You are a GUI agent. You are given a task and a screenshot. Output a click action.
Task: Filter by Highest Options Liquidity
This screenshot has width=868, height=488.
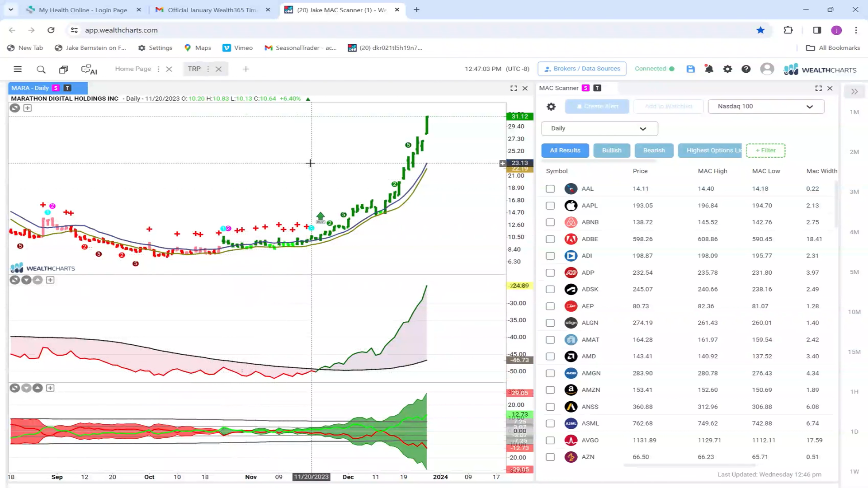[710, 150]
